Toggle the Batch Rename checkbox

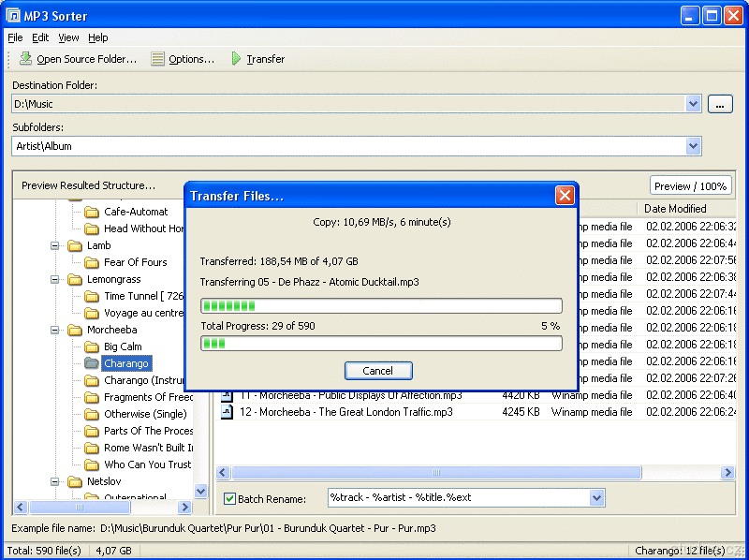(x=229, y=499)
